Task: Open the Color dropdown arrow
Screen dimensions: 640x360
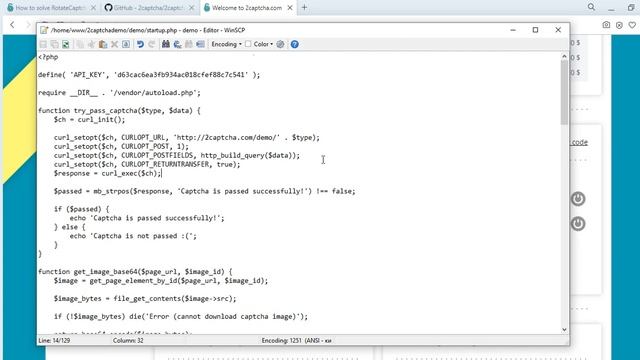Action: tap(271, 44)
